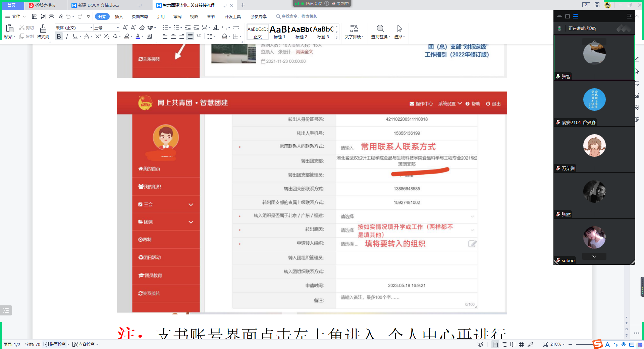Click the Clear Formatting eraser icon
This screenshot has width=644, height=349.
(142, 28)
